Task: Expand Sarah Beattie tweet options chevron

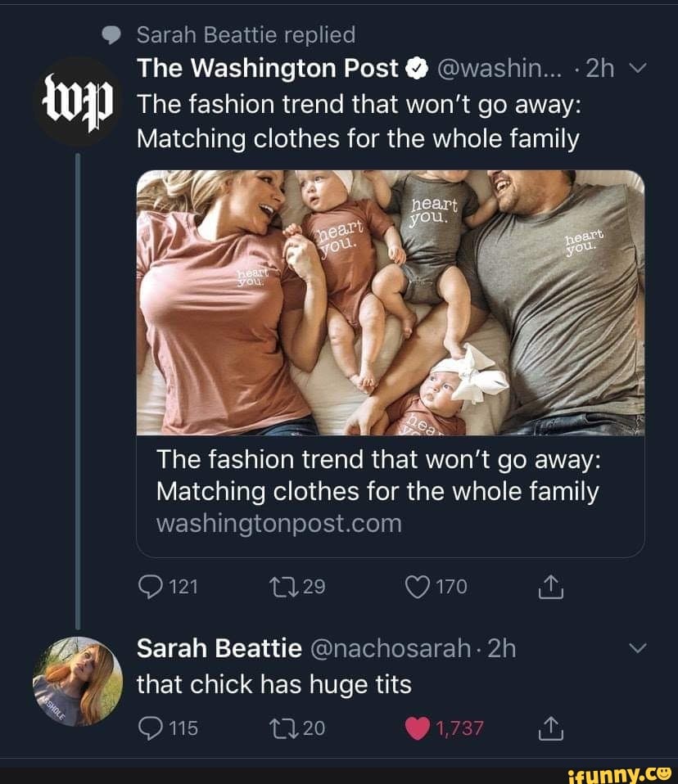Action: tap(639, 649)
